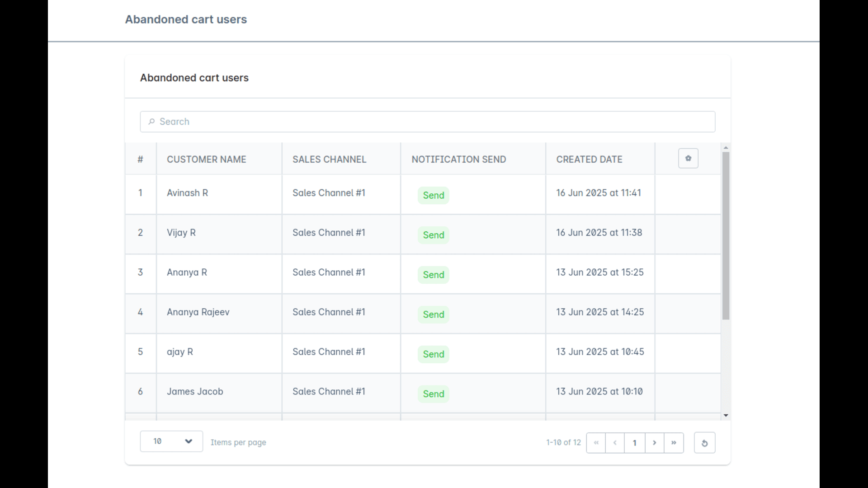This screenshot has height=488, width=868.
Task: Click the Created Date column header
Action: tap(589, 159)
